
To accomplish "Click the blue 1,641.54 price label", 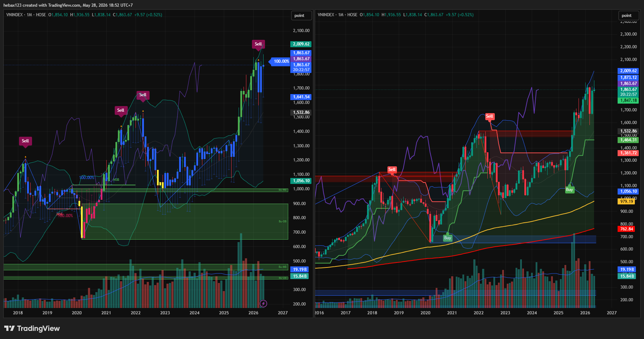I will coord(301,97).
